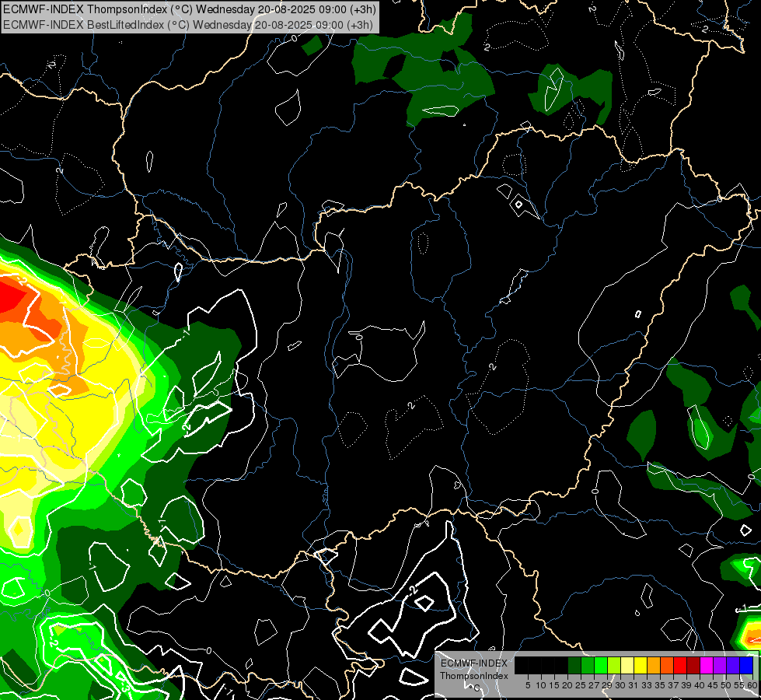
Task: Click the legend scale value 45
Action: pos(713,685)
